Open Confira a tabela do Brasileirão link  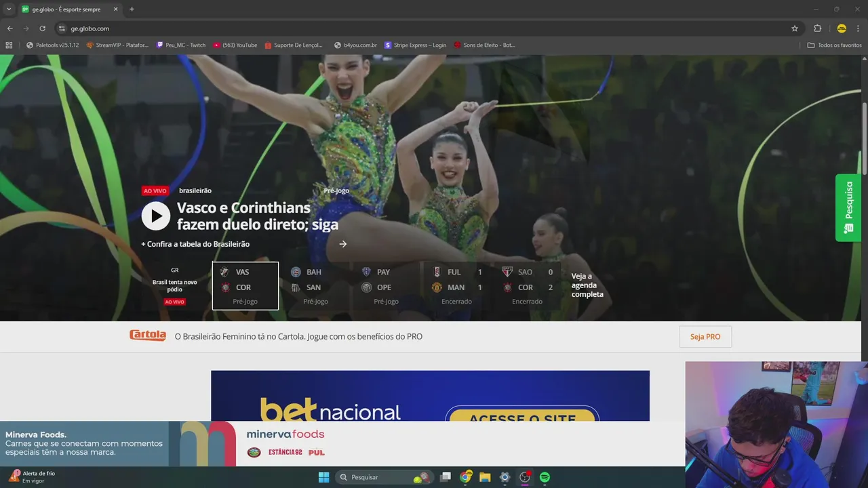[x=195, y=244]
